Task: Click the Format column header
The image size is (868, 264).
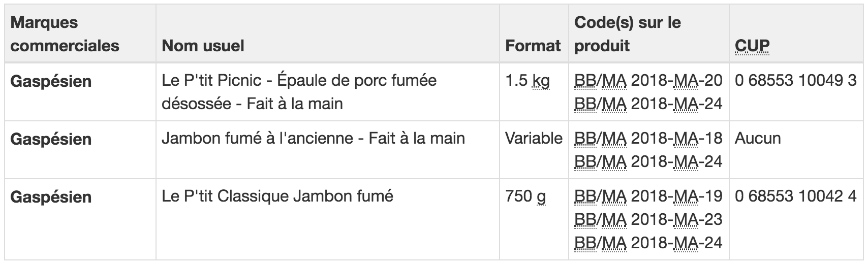Action: [x=533, y=46]
